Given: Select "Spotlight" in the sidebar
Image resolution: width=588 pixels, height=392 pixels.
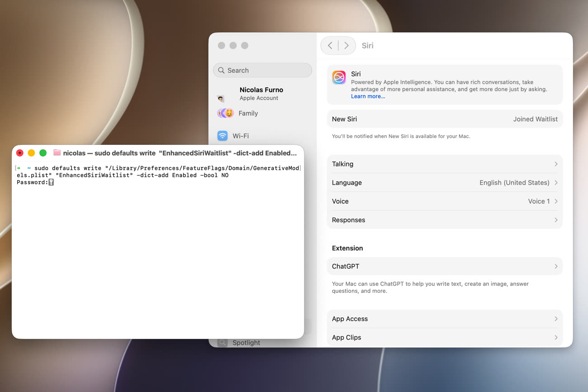Looking at the screenshot, I should [246, 343].
